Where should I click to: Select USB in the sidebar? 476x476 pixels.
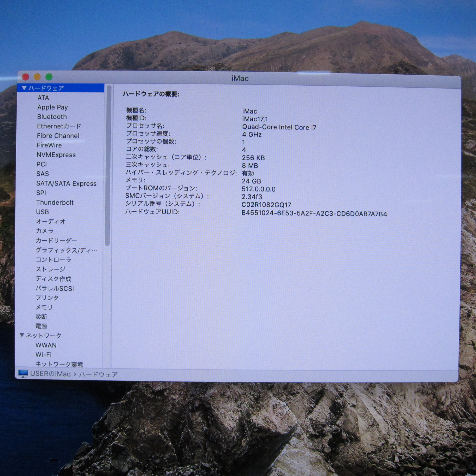(43, 212)
